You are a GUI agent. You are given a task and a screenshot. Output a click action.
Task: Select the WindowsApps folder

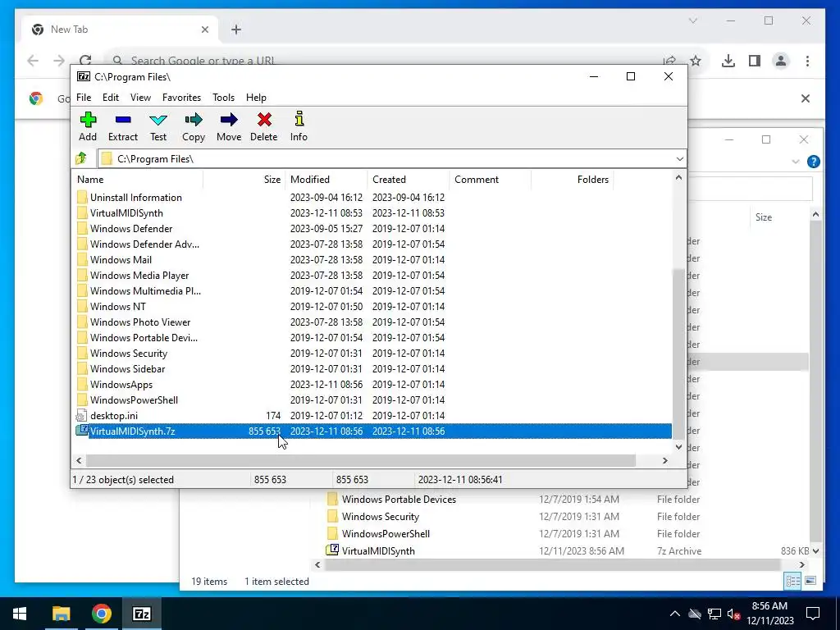coord(121,385)
